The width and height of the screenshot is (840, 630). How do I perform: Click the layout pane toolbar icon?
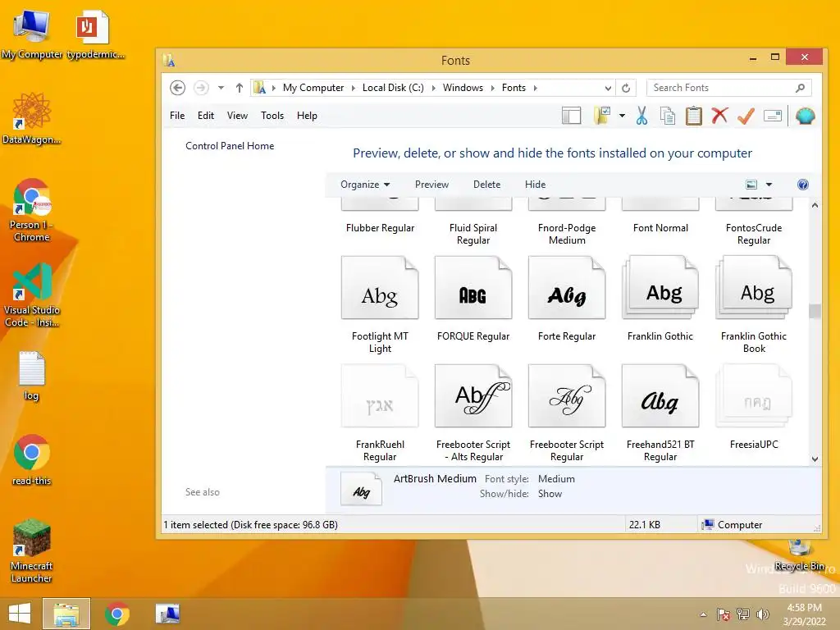coord(571,116)
